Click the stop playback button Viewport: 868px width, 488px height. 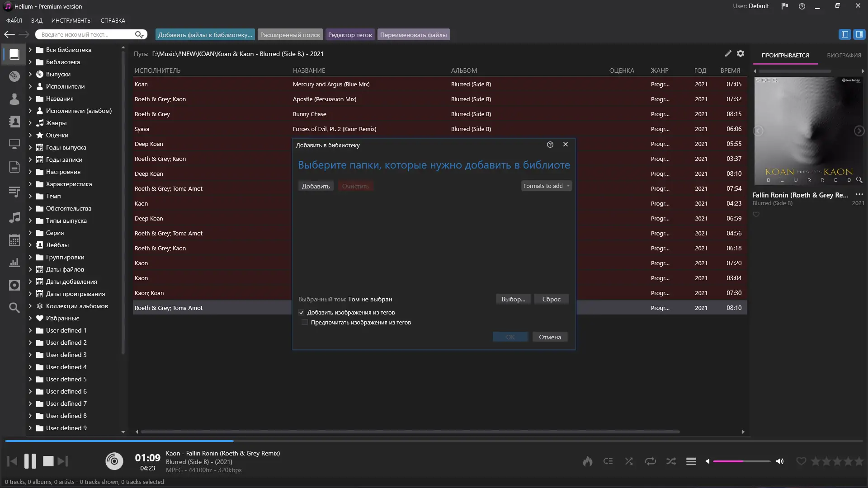48,461
